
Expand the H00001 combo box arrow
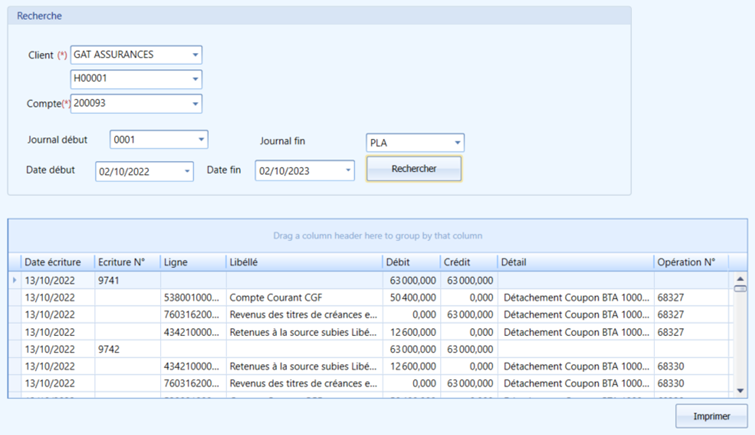pos(195,79)
